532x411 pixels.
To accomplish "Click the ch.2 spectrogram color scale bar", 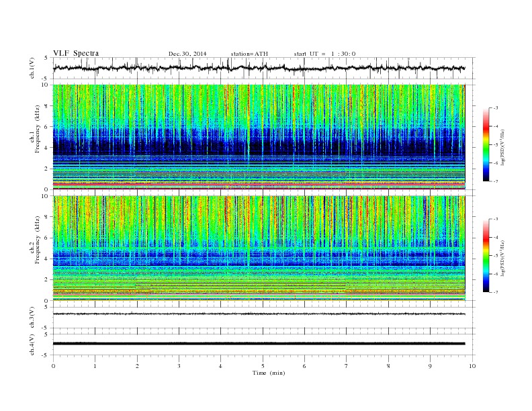I will point(486,256).
